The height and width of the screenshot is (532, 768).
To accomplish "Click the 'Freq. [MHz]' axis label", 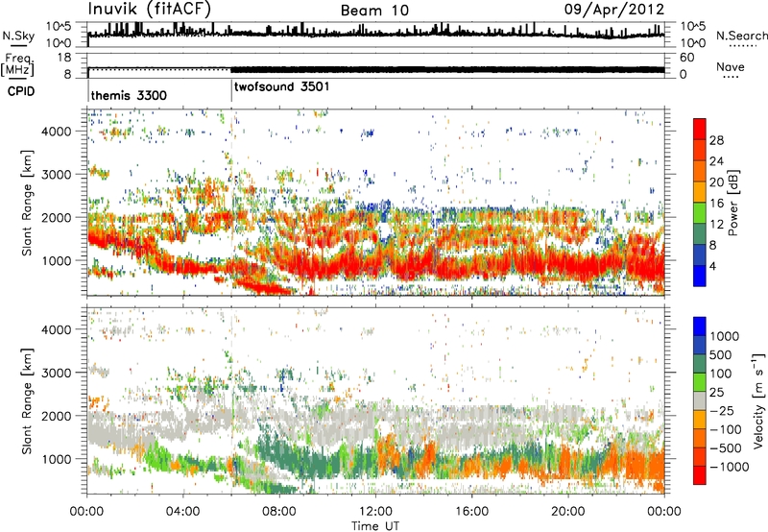I will pos(17,64).
